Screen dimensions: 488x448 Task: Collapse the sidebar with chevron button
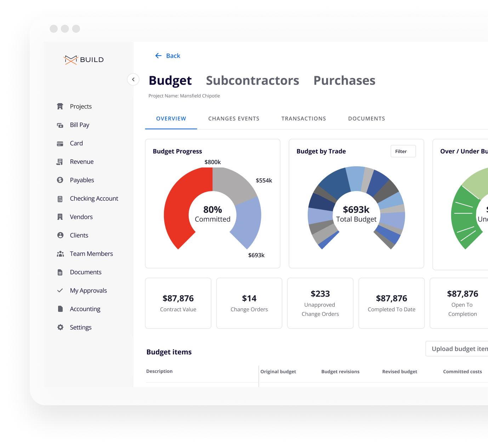point(133,79)
